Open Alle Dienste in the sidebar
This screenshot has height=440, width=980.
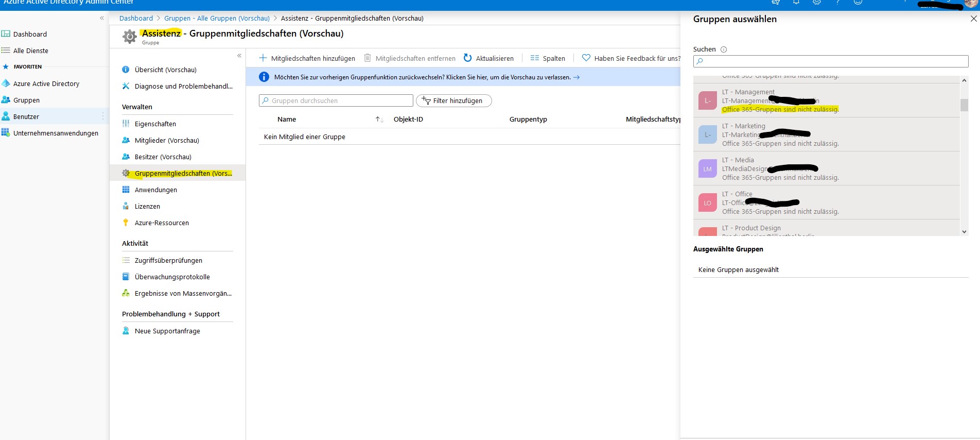(31, 50)
